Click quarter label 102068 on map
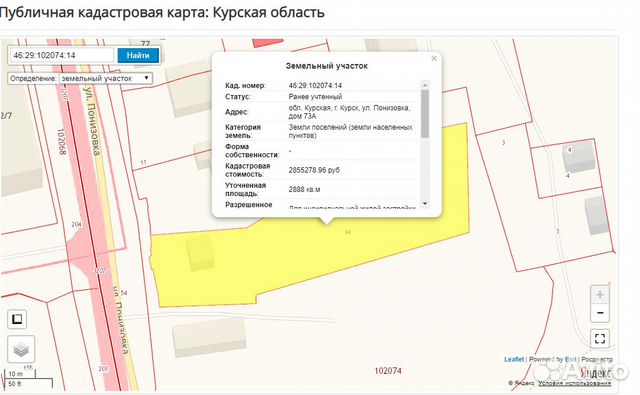The height and width of the screenshot is (395, 640). point(61,142)
